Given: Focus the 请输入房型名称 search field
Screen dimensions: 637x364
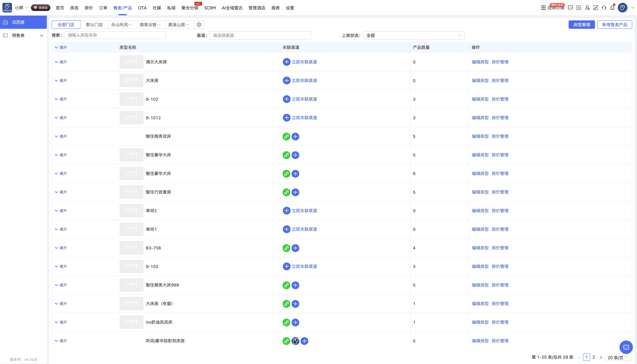Looking at the screenshot, I should 115,35.
